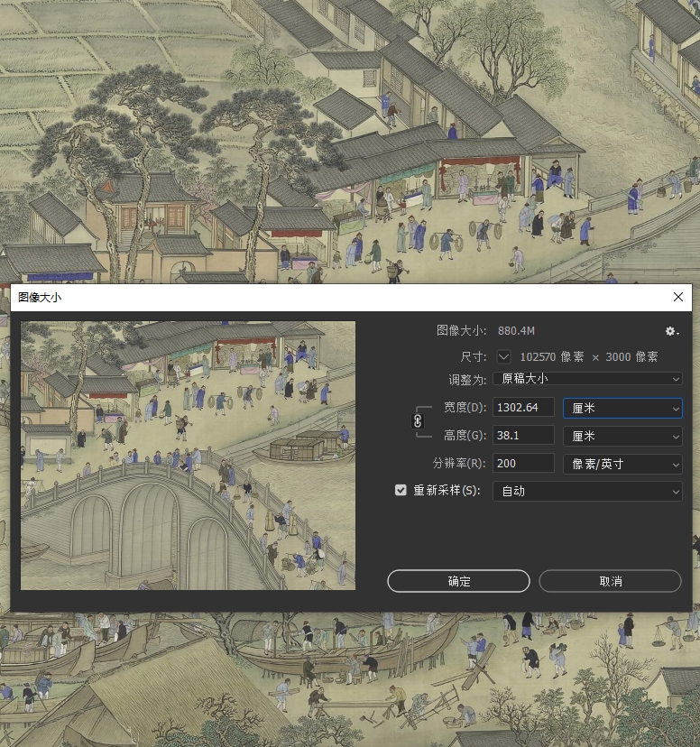Close the 图像大小 dialog

678,298
